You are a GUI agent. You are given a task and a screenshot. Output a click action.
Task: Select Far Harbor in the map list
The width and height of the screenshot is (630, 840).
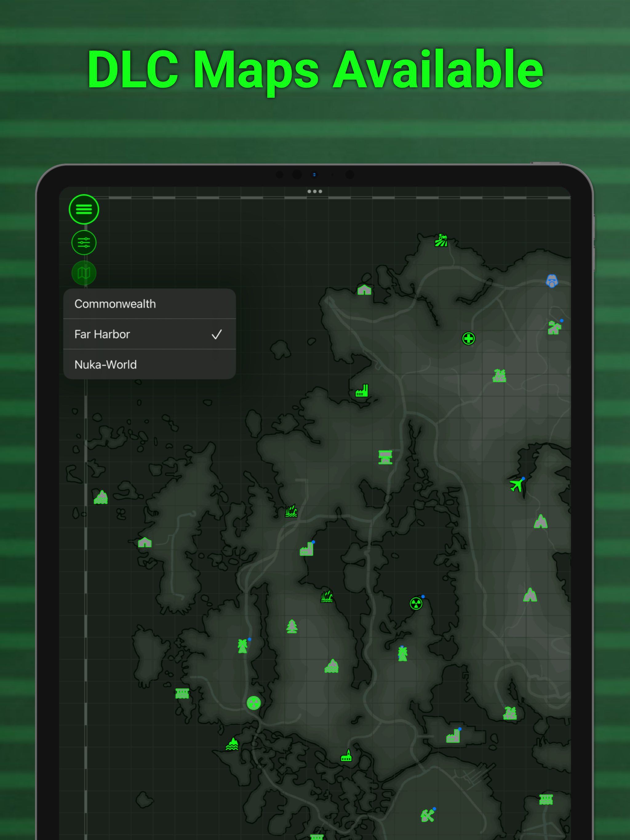point(149,334)
